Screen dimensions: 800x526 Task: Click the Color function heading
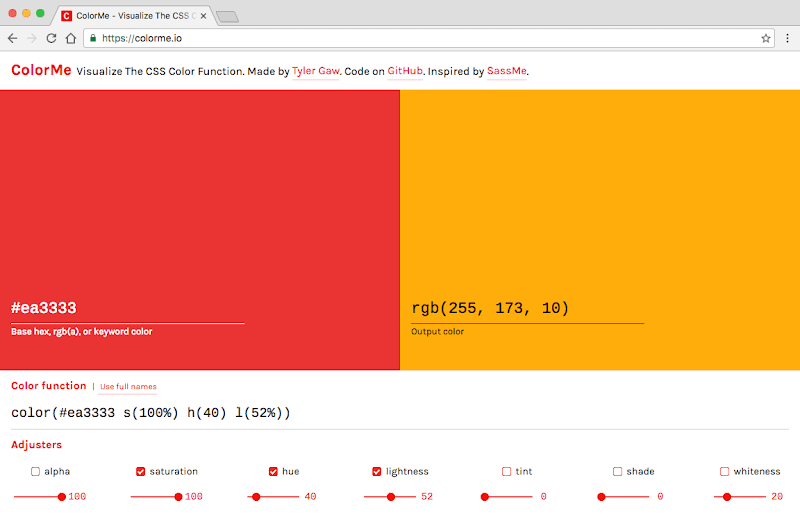49,386
